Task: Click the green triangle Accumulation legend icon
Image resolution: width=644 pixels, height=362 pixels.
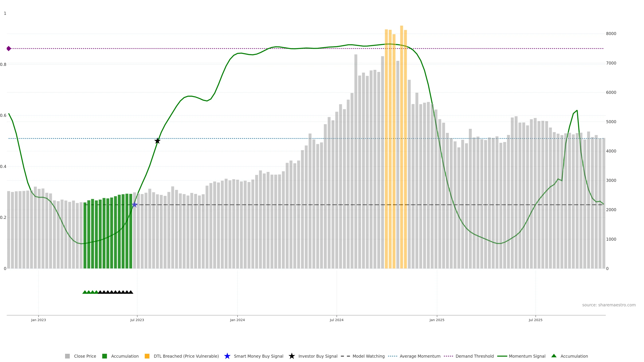Action: [x=554, y=356]
